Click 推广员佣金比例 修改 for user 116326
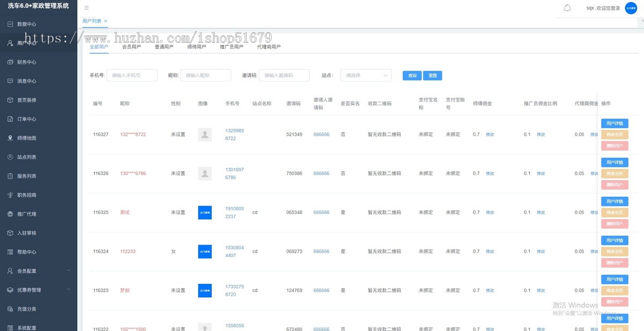 [541, 173]
